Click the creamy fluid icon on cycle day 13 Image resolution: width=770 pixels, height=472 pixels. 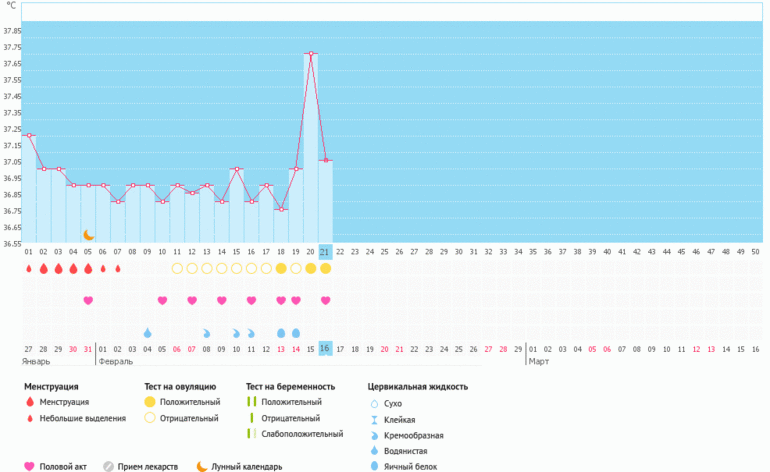tap(207, 332)
